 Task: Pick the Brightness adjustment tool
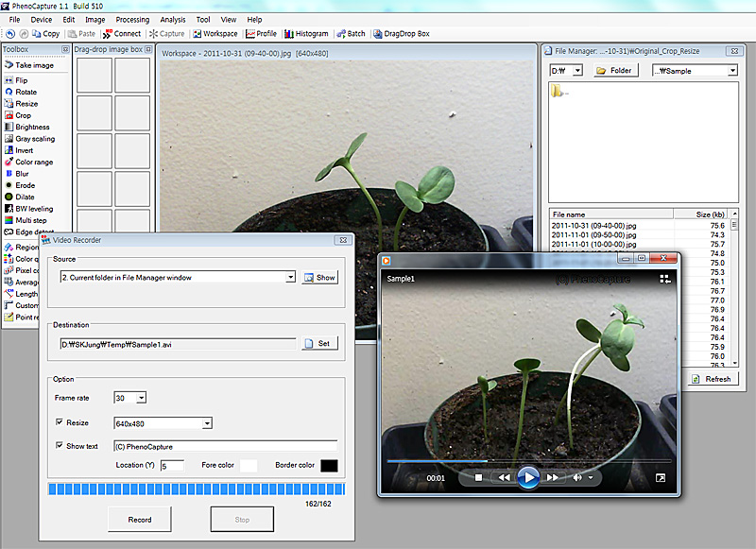[x=31, y=127]
